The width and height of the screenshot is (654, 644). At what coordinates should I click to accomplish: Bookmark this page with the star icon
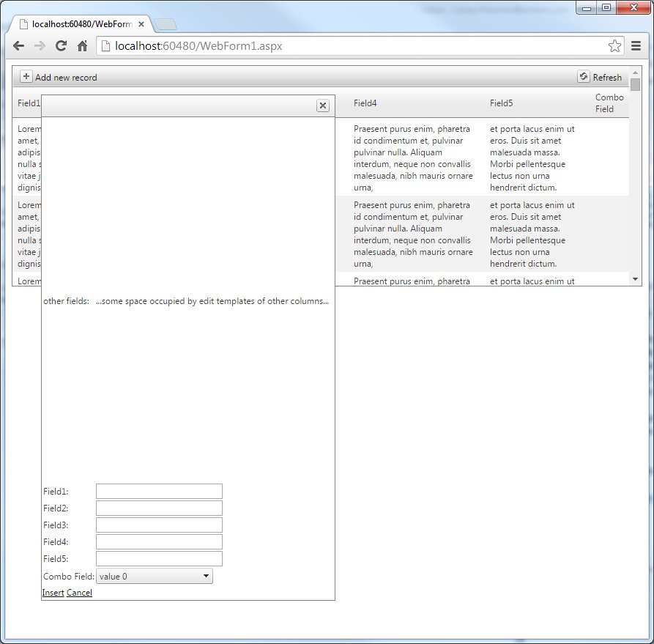614,46
